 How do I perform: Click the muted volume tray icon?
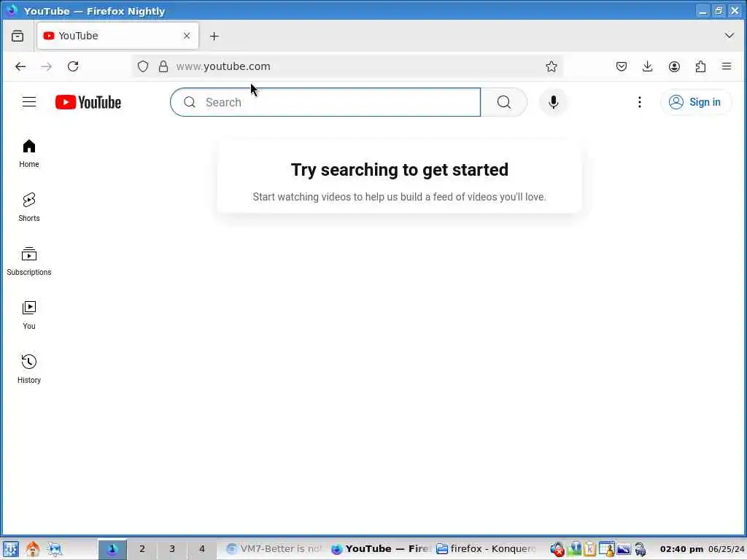coord(557,549)
